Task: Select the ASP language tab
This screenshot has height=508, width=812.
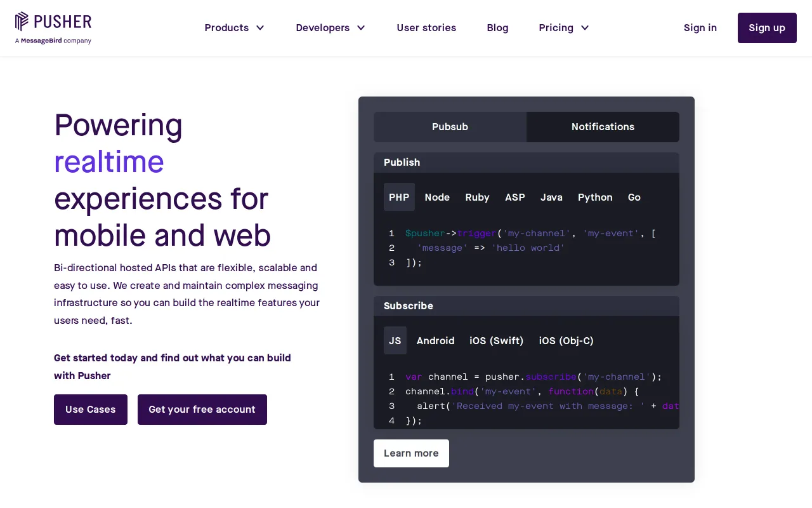Action: 515,197
